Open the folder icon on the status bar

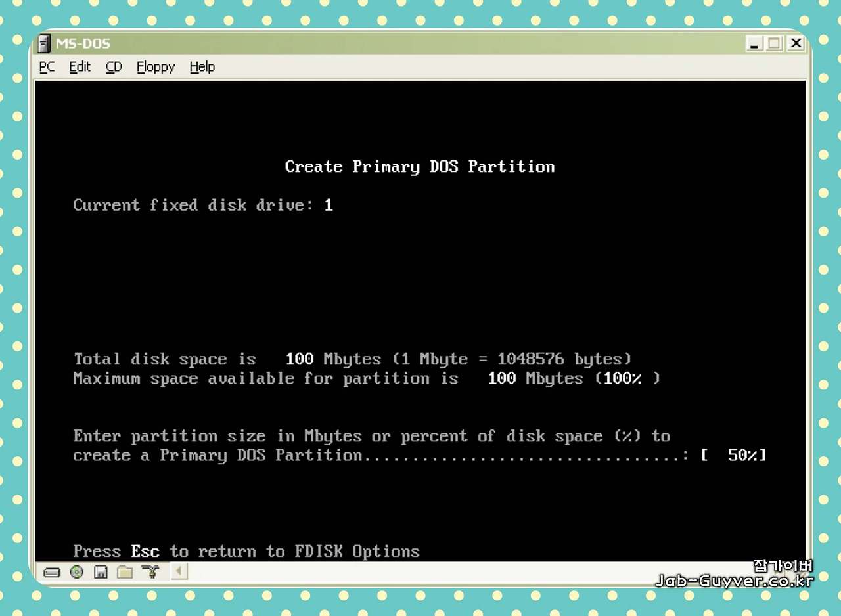125,572
